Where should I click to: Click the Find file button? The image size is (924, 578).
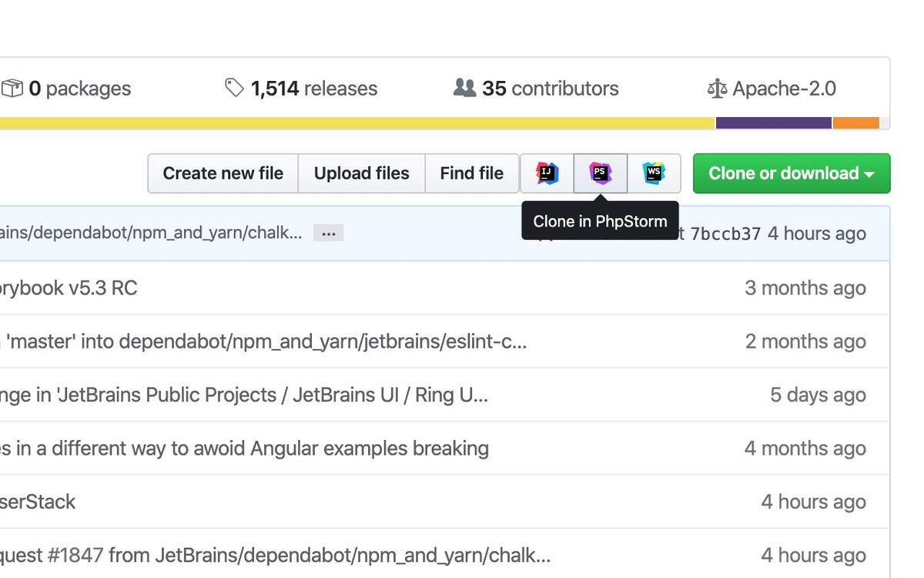[471, 173]
